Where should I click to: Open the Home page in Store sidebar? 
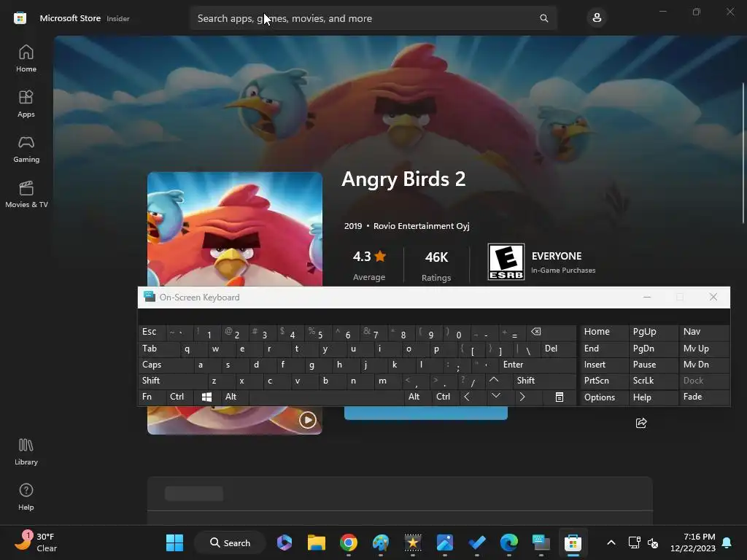26,58
